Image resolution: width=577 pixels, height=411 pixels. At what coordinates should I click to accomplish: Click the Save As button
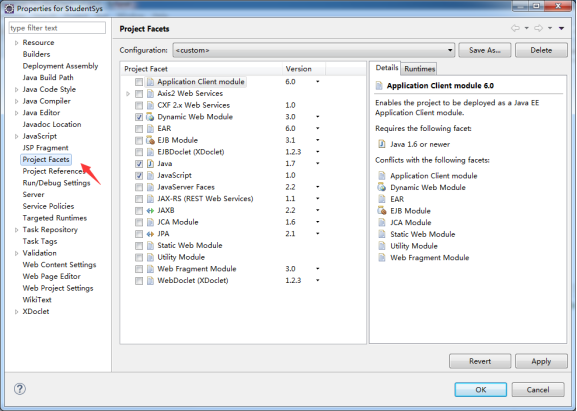coord(485,50)
